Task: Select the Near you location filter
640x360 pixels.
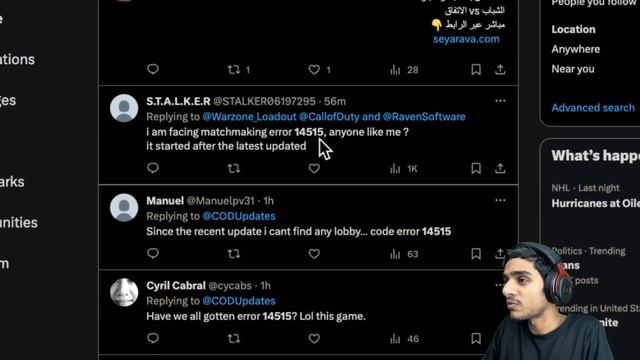Action: [573, 69]
